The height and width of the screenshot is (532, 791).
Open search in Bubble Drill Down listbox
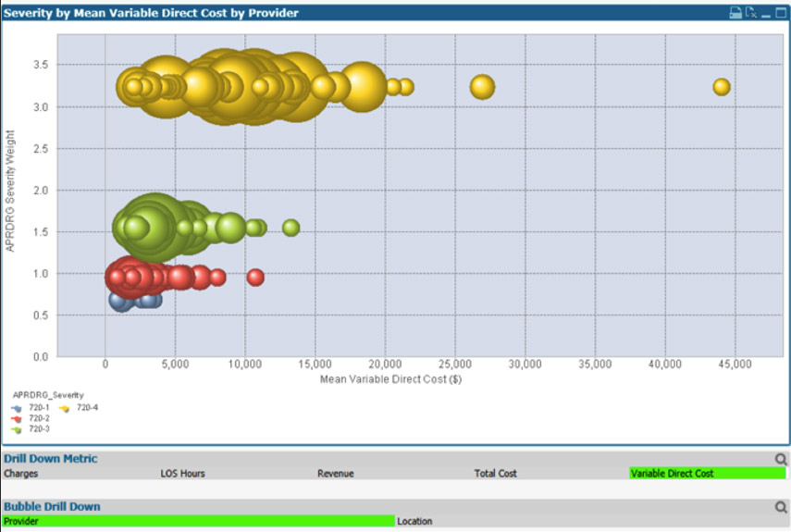(x=781, y=507)
